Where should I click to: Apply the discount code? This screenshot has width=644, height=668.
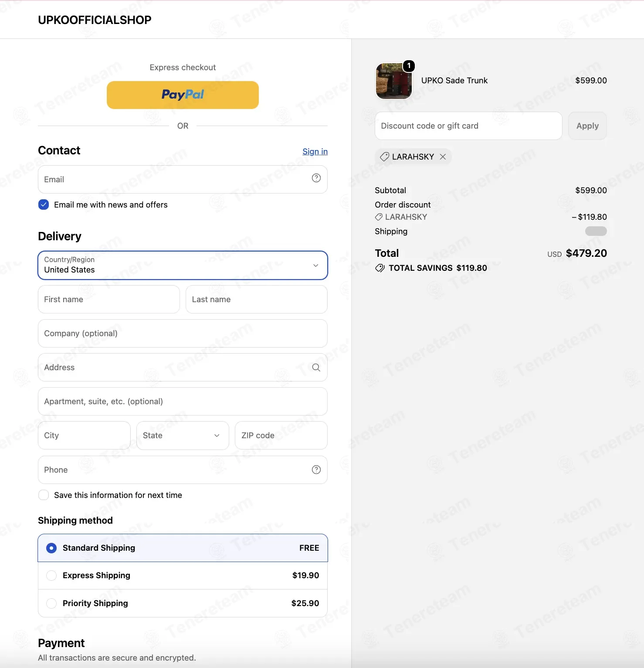587,126
